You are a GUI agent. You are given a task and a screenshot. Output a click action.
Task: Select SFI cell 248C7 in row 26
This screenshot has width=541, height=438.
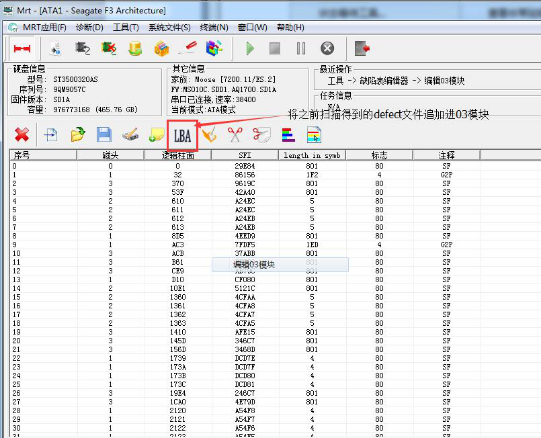click(x=245, y=393)
